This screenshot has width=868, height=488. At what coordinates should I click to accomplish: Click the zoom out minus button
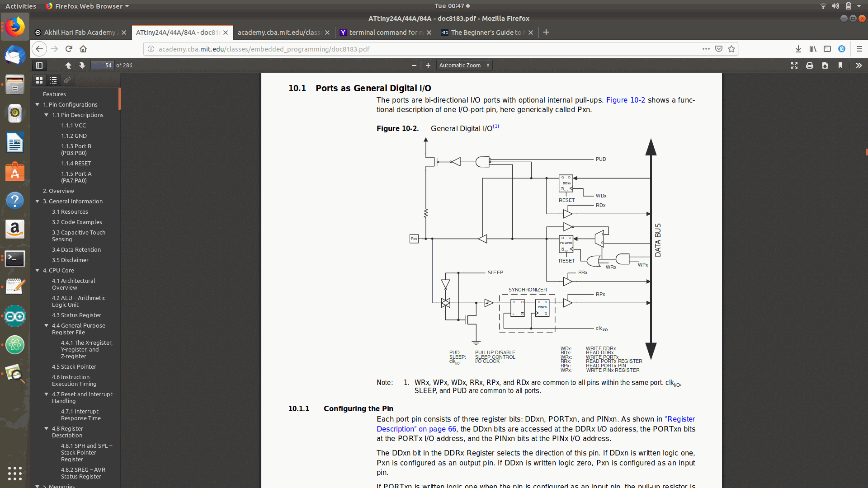[414, 66]
